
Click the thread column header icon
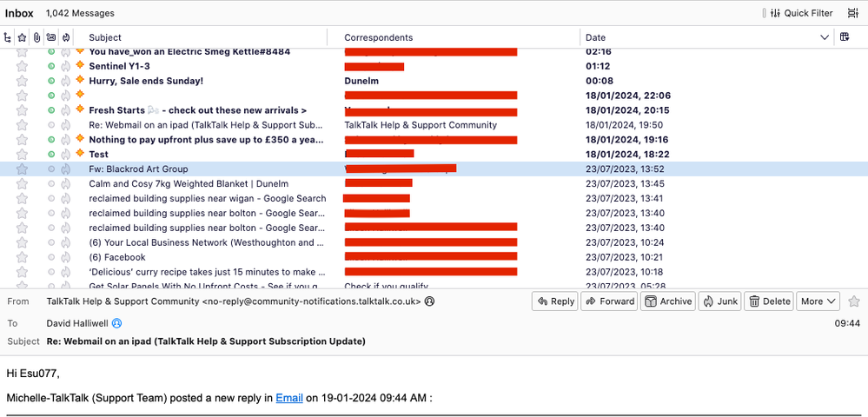(x=7, y=37)
